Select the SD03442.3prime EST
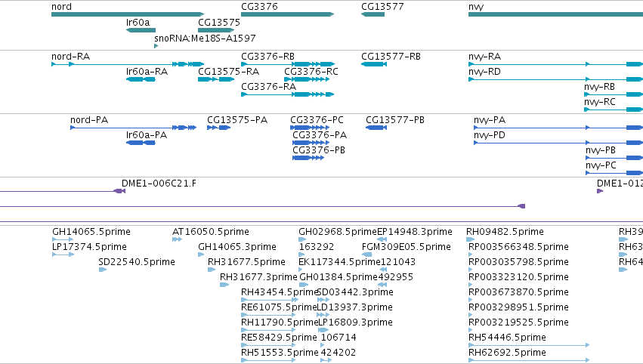 tap(323, 300)
